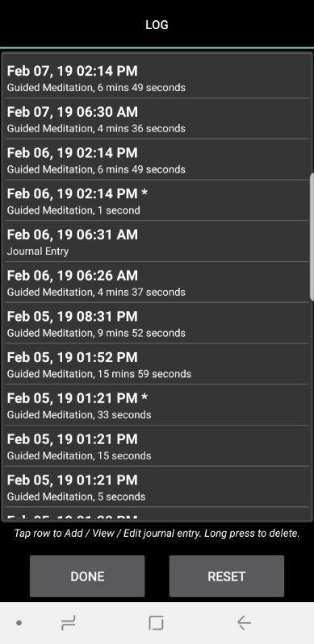Image resolution: width=314 pixels, height=644 pixels.
Task: Tap the Android home square icon
Action: click(x=156, y=623)
